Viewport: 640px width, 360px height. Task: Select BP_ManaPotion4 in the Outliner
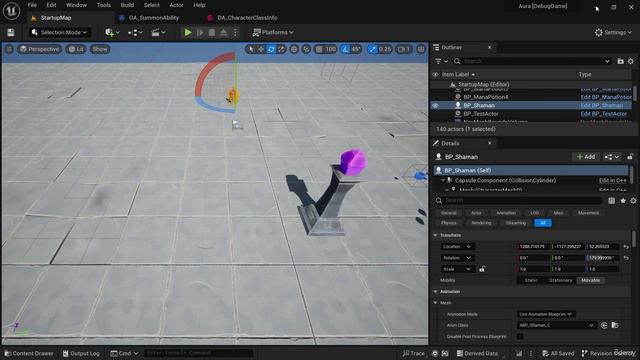pos(486,97)
